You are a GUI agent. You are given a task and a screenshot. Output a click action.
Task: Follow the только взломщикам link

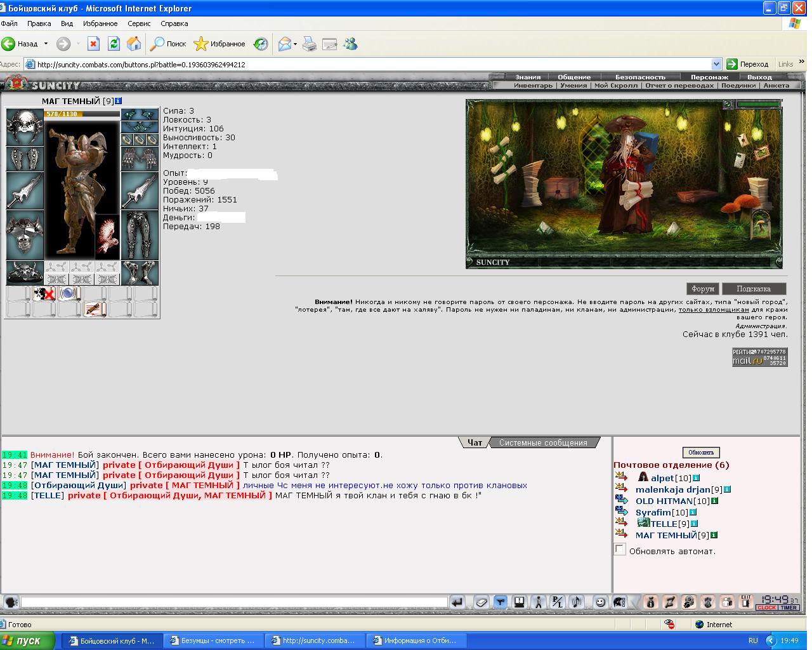tap(714, 310)
